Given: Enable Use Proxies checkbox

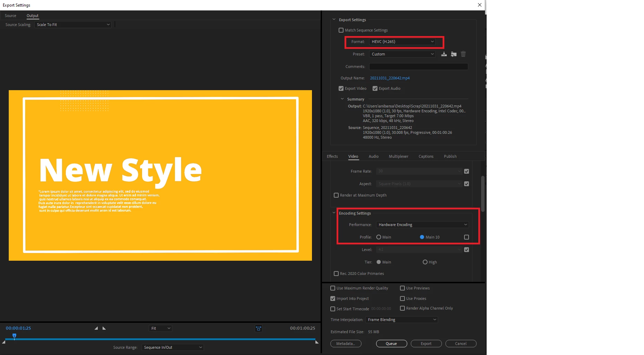Looking at the screenshot, I should 402,298.
